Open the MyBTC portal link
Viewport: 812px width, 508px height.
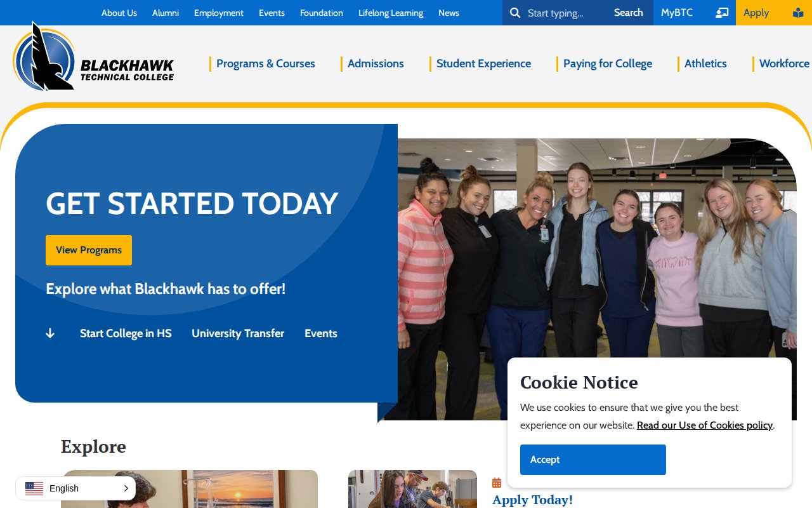point(677,13)
